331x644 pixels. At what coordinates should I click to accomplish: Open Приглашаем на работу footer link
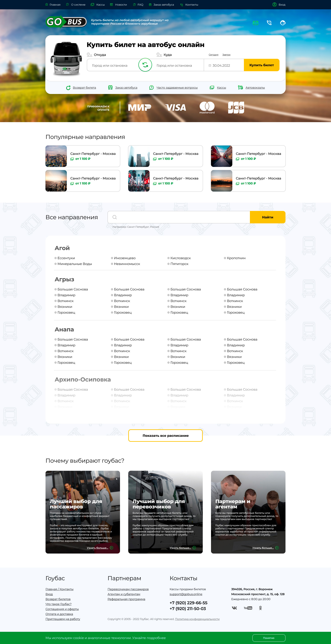(63, 619)
